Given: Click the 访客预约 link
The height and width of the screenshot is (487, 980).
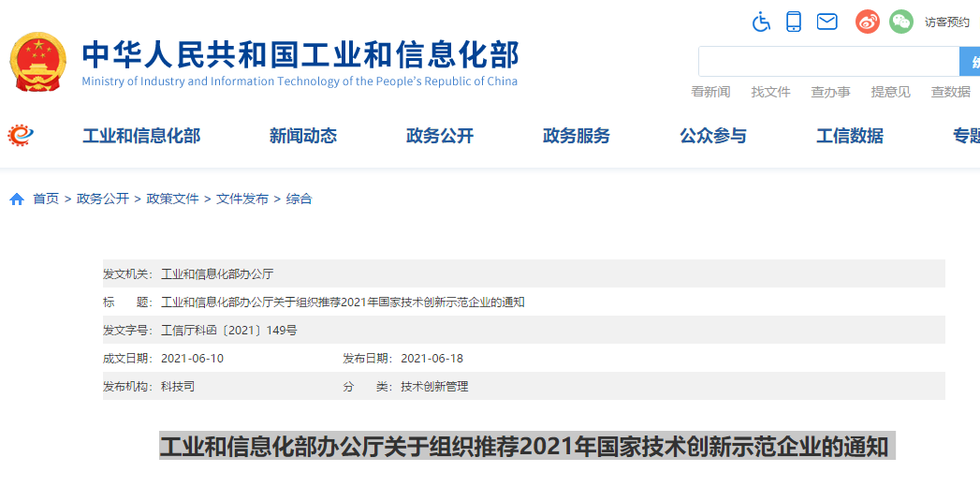Looking at the screenshot, I should [947, 22].
